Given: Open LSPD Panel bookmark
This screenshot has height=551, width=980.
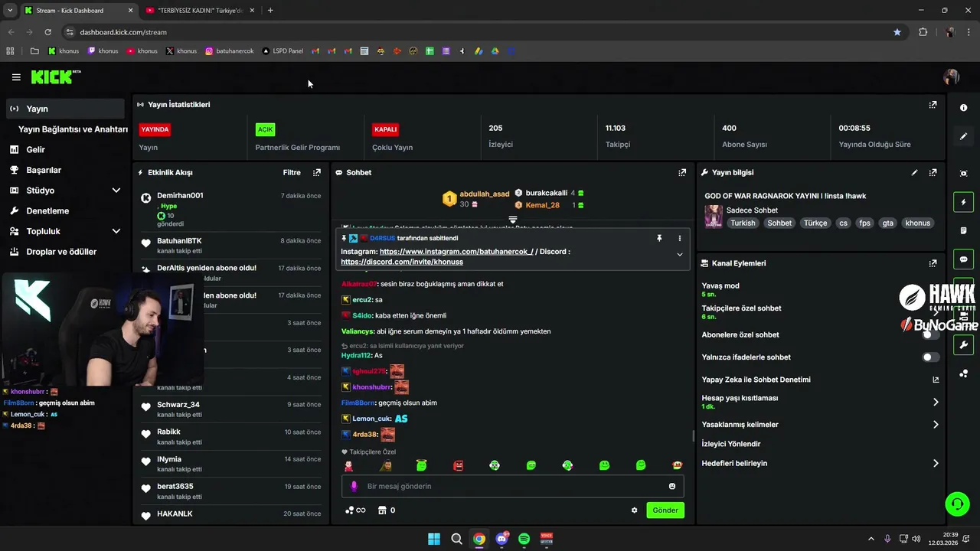Looking at the screenshot, I should (x=283, y=51).
